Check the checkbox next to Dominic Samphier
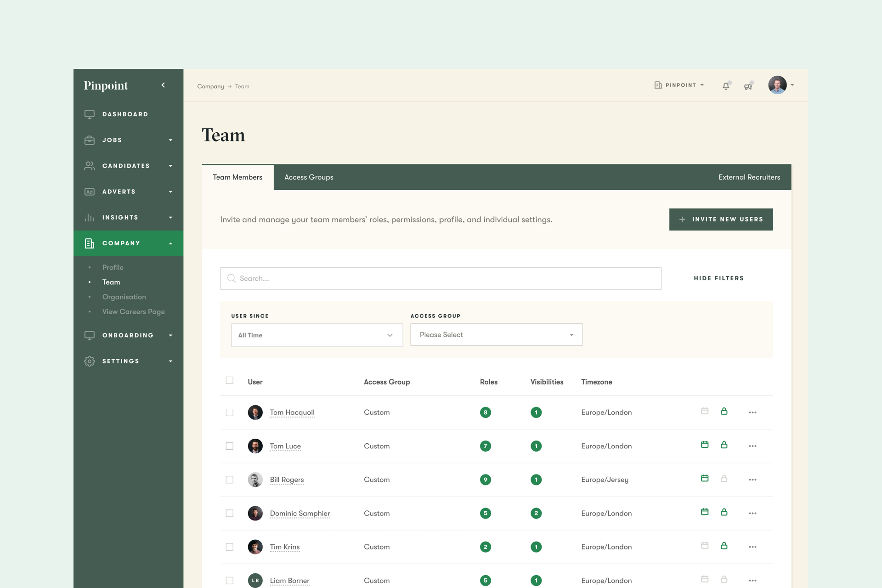 [230, 513]
